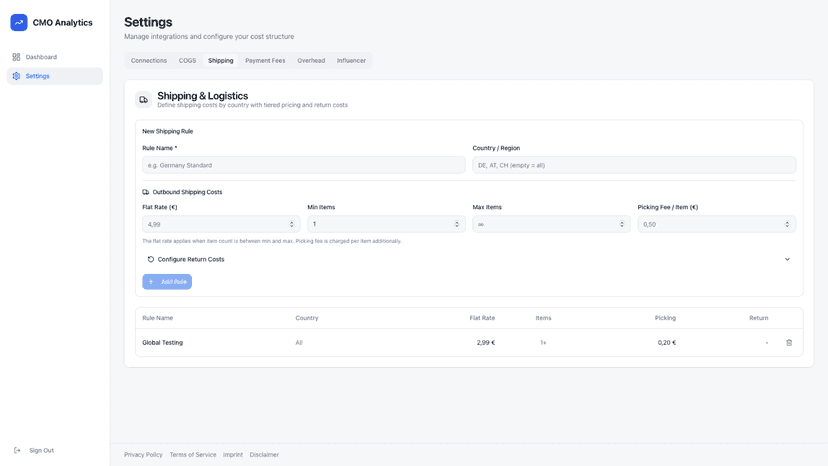This screenshot has height=466, width=828.
Task: Click the truck icon beside Shipping & Logistics
Action: coord(144,99)
